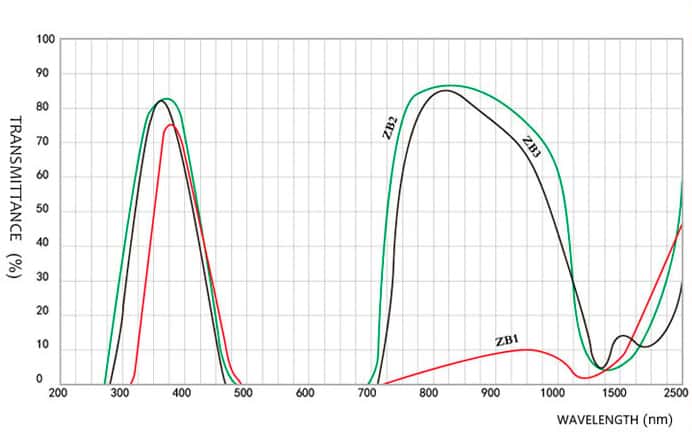Click the ZB3 curve label
The height and width of the screenshot is (432, 692).
click(x=531, y=147)
